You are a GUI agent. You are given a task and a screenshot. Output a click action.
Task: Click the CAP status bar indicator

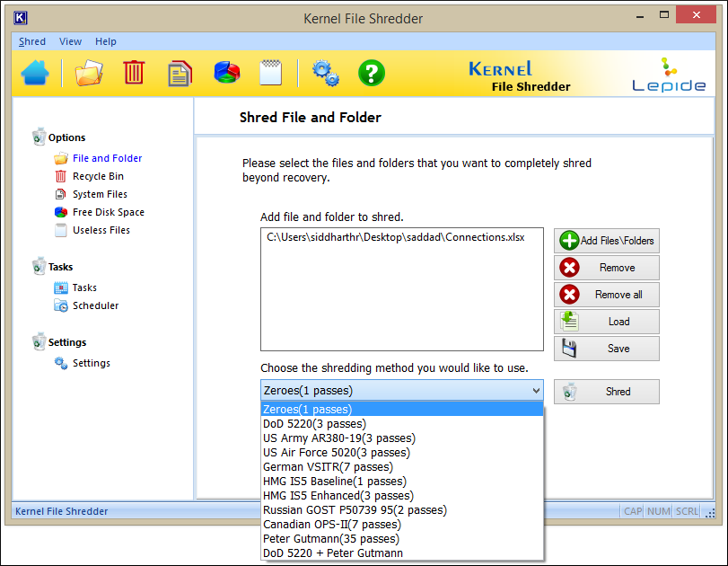click(633, 511)
